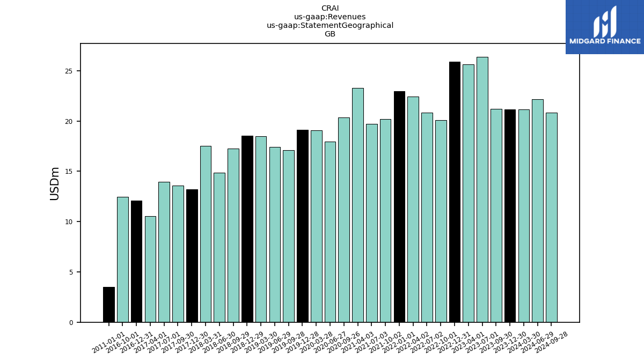The width and height of the screenshot is (644, 362).
Task: Click the 2022-04-02 bar
Action: click(x=413, y=210)
